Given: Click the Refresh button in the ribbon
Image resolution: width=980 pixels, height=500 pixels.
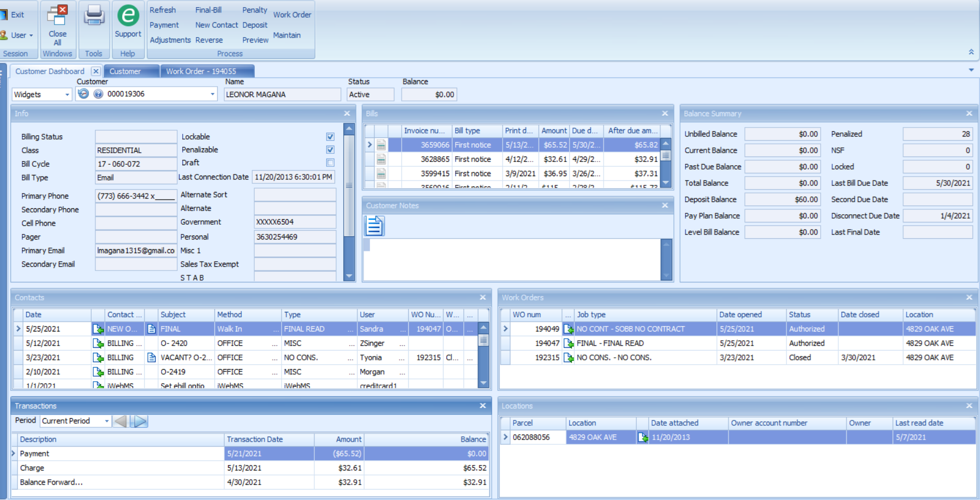Looking at the screenshot, I should point(163,10).
